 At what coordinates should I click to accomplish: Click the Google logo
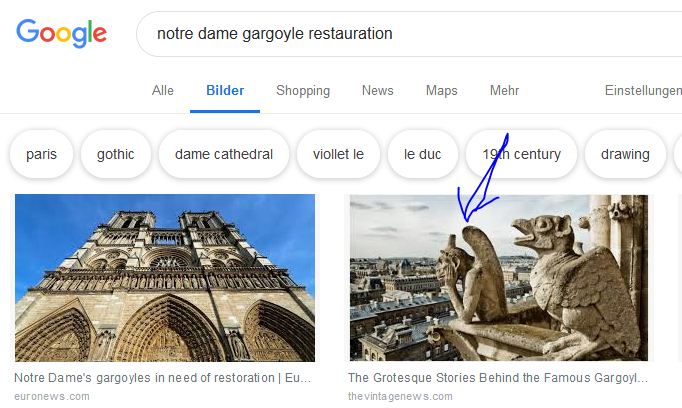[x=61, y=33]
